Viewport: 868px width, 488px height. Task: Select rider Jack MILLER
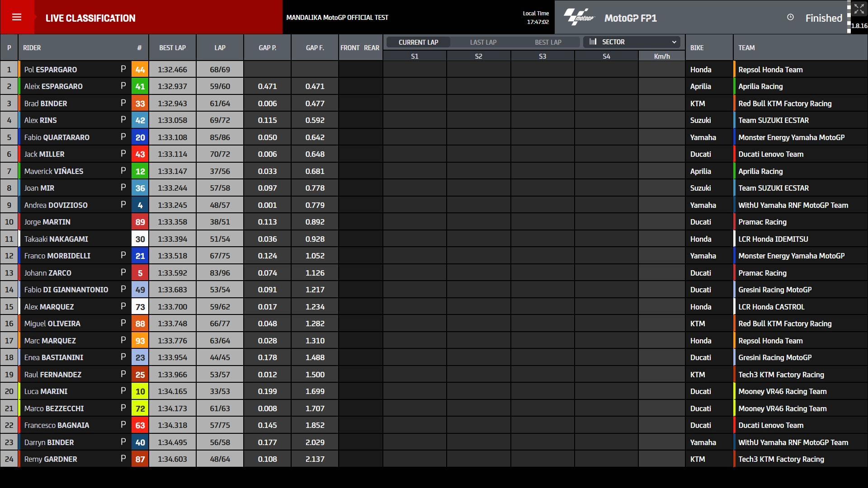pyautogui.click(x=44, y=154)
